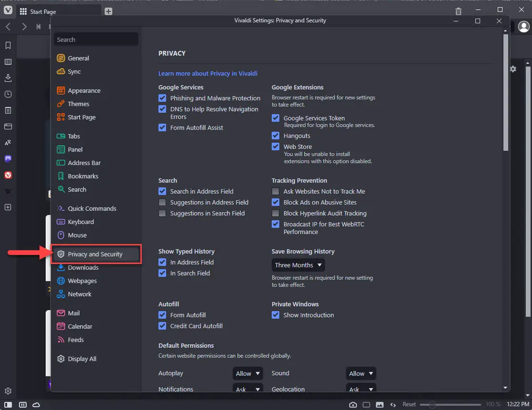Viewport: 532px width, 410px height.
Task: Go back using the back arrow
Action: click(8, 27)
